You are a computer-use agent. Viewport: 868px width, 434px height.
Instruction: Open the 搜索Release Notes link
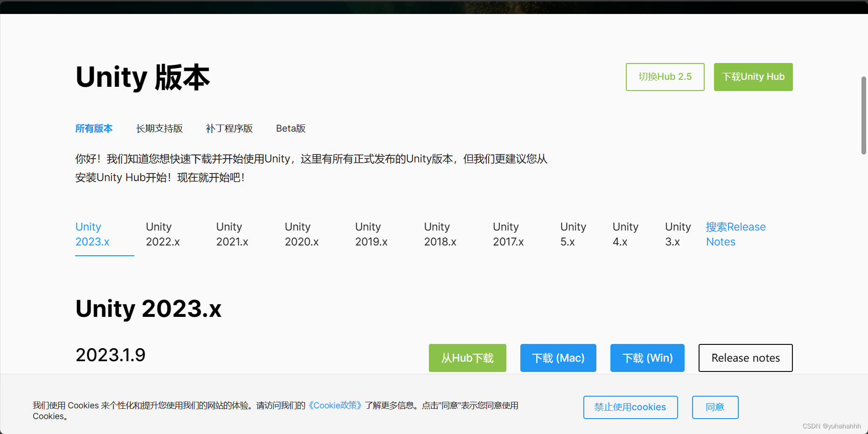(x=735, y=234)
